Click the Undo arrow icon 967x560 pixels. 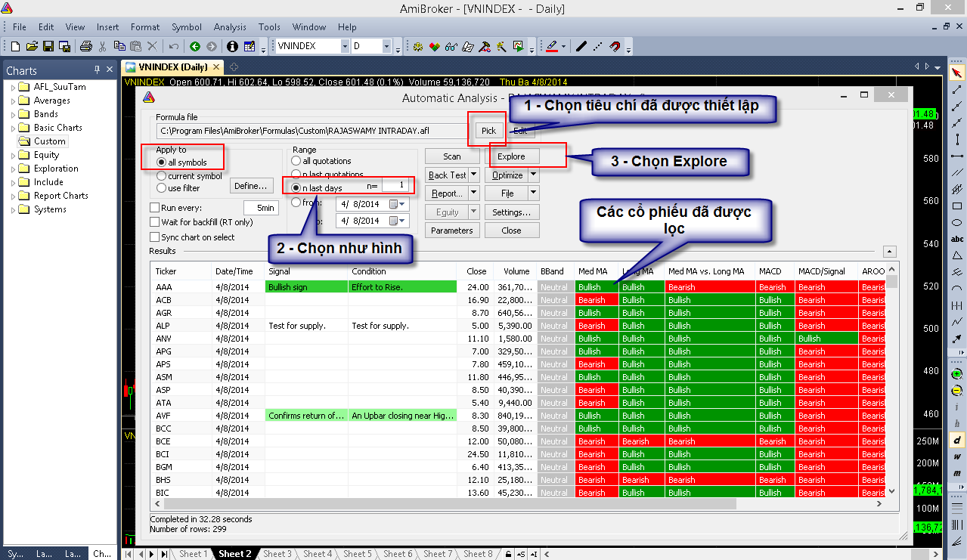(x=173, y=46)
